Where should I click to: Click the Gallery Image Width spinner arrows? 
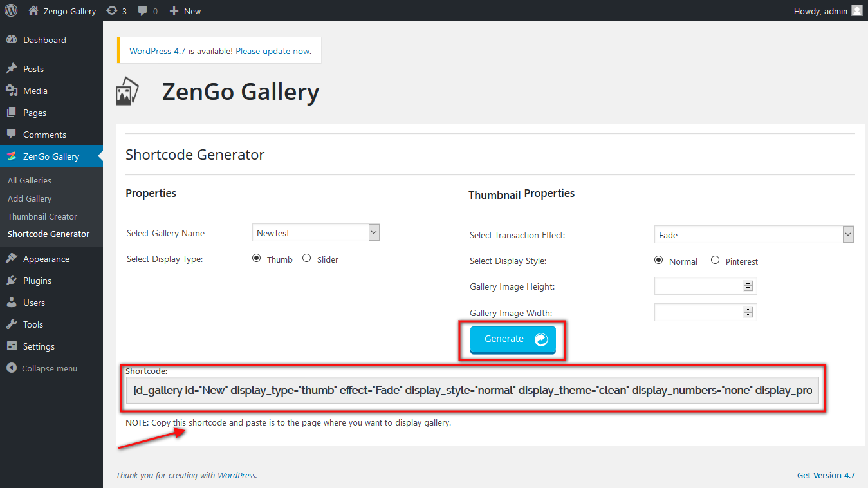tap(748, 312)
